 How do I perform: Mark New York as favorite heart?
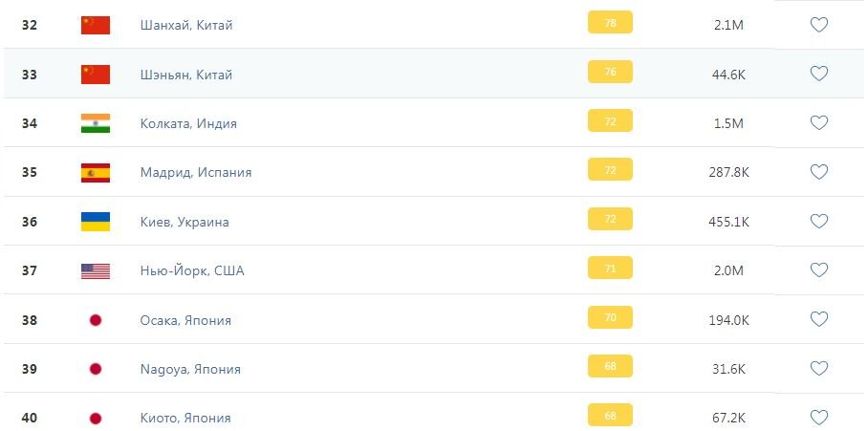818,270
